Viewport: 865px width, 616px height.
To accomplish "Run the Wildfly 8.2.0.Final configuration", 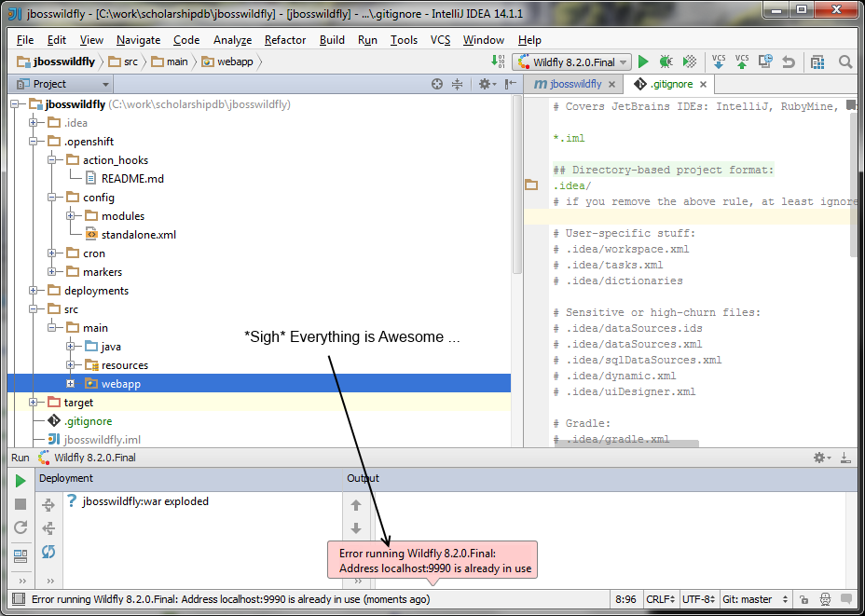I will 642,62.
